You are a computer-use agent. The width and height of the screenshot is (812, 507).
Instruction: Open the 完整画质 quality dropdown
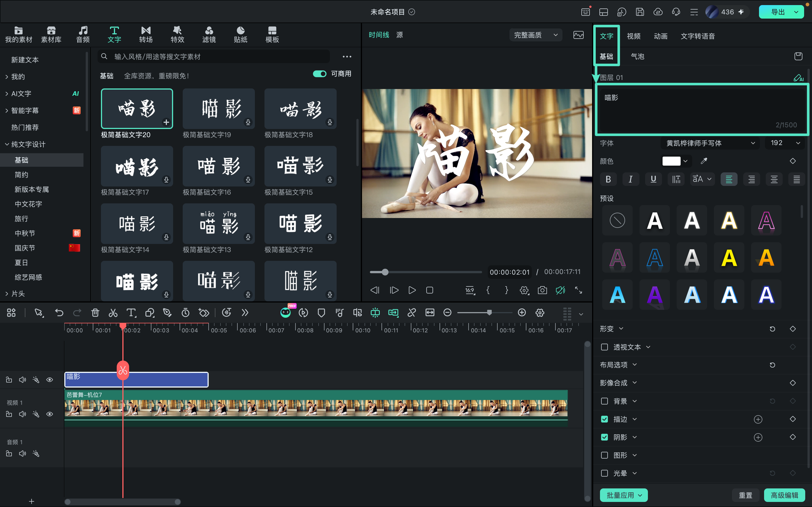pos(535,35)
